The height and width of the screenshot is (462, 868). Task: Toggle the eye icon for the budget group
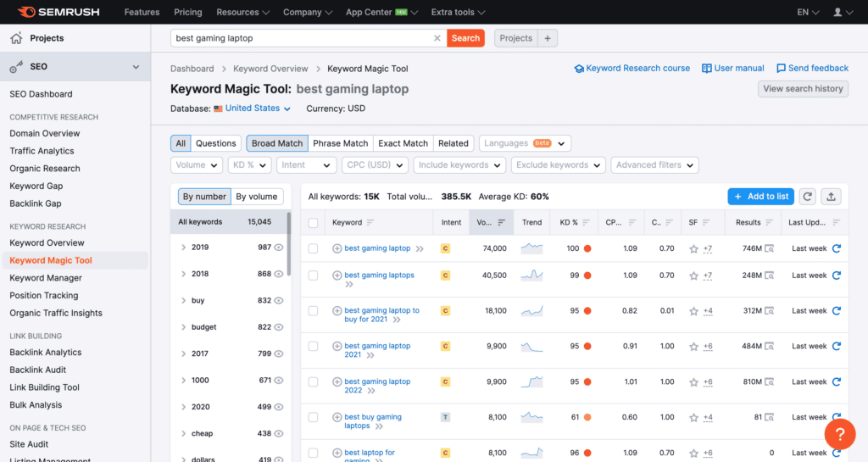point(278,327)
